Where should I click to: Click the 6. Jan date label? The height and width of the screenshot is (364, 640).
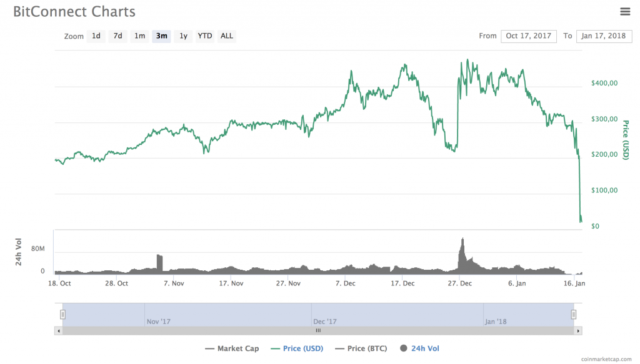(x=517, y=283)
